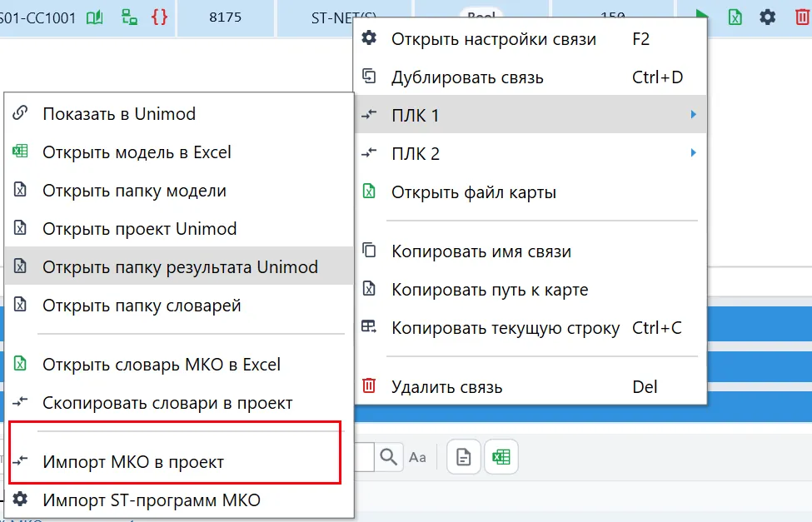Select Импорт ST-программ МКО
The image size is (812, 522).
(x=179, y=500)
